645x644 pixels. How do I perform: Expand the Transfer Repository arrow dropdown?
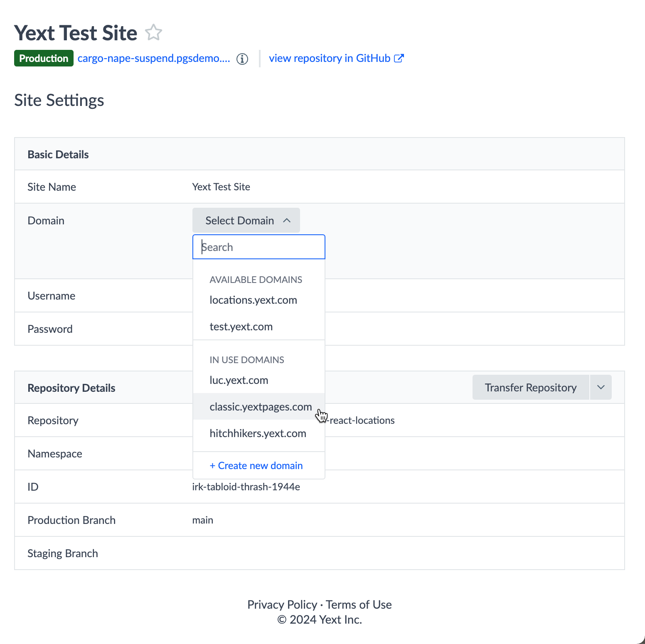tap(601, 387)
